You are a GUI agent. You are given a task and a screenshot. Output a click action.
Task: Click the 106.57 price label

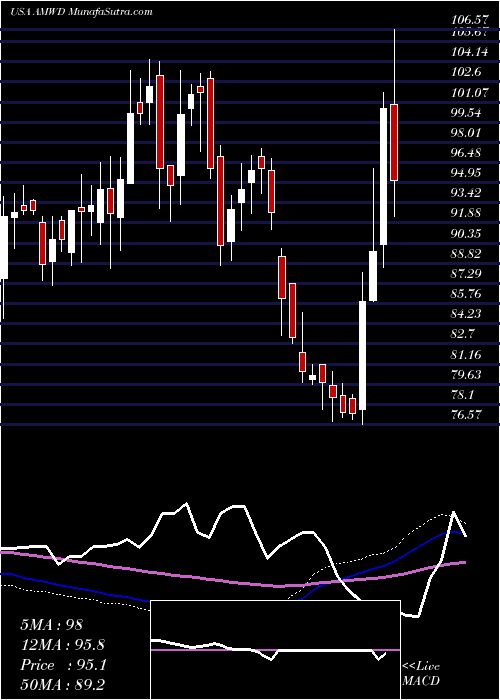[x=468, y=20]
